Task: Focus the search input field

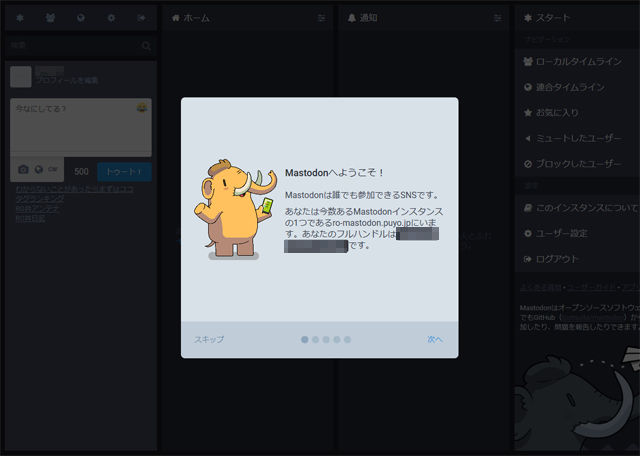Action: tap(81, 46)
